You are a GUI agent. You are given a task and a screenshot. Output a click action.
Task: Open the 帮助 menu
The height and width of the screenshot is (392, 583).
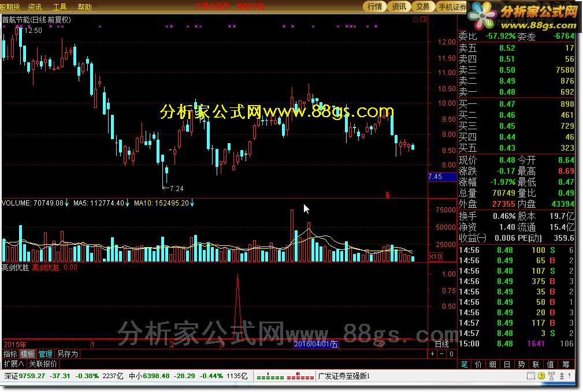[84, 7]
